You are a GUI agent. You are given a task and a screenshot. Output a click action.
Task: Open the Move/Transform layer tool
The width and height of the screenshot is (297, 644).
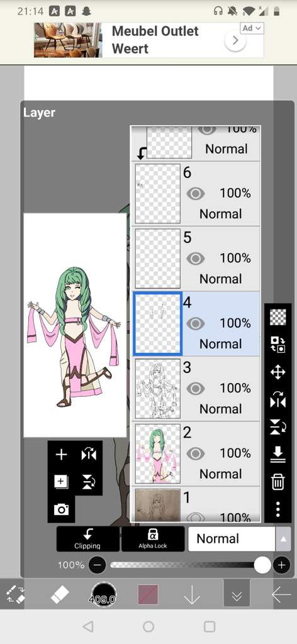[278, 372]
